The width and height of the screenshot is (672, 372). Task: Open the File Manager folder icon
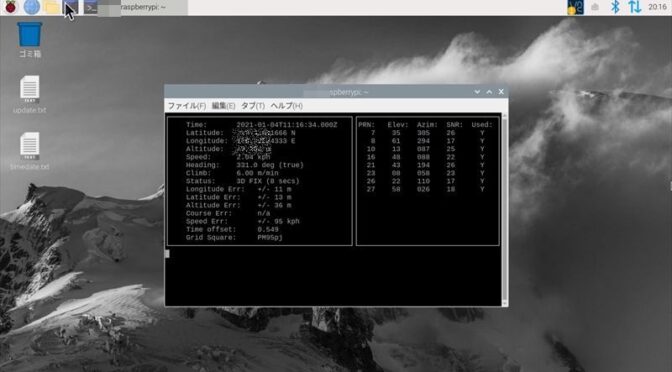pyautogui.click(x=51, y=7)
